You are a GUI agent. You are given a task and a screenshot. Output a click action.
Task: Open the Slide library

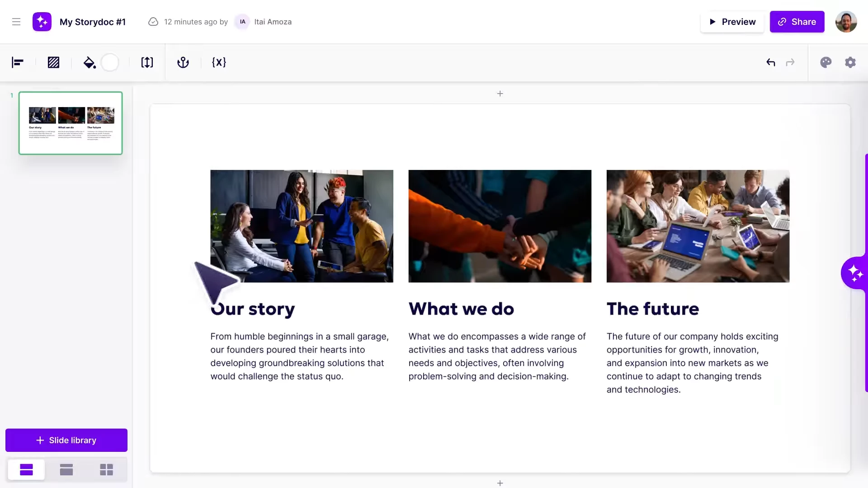point(66,440)
